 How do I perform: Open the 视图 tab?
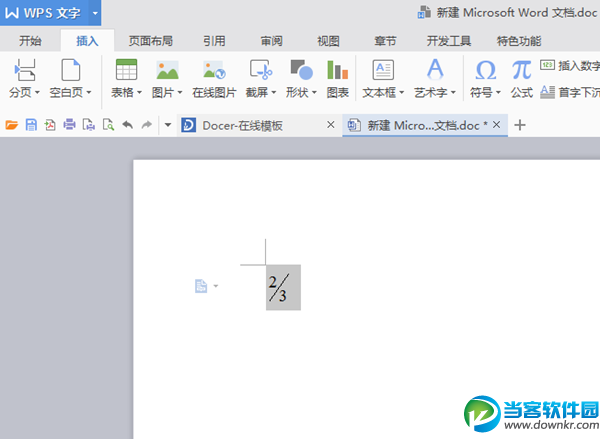tap(328, 41)
